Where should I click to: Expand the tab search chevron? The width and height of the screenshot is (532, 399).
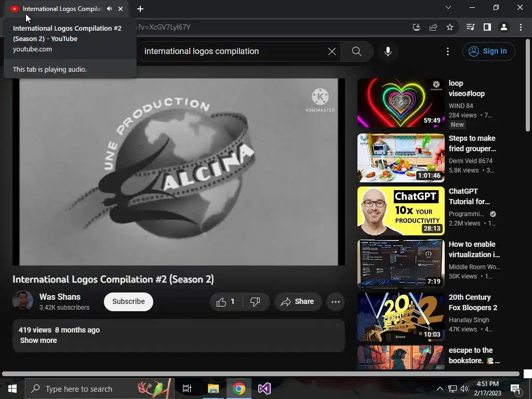448,7
